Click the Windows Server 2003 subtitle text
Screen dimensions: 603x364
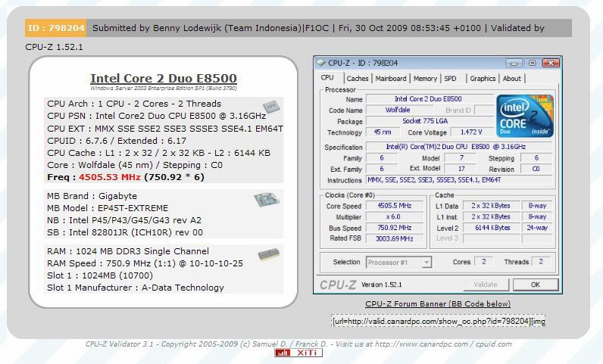(x=164, y=88)
